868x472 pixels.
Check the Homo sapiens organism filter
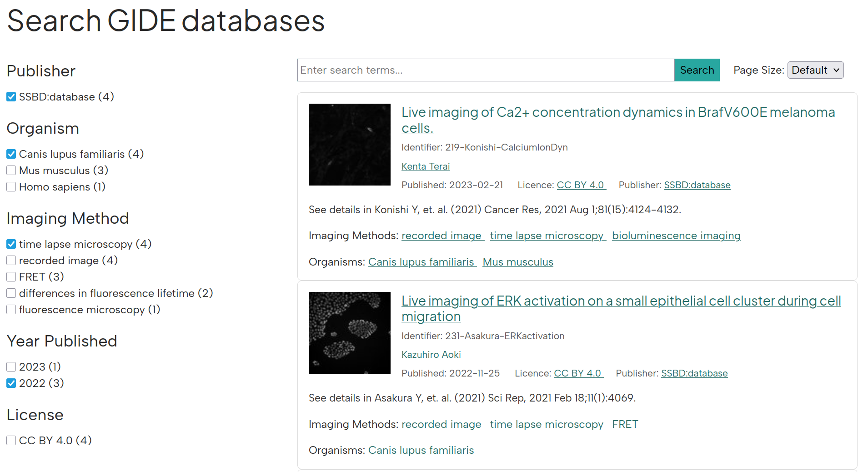(x=11, y=187)
